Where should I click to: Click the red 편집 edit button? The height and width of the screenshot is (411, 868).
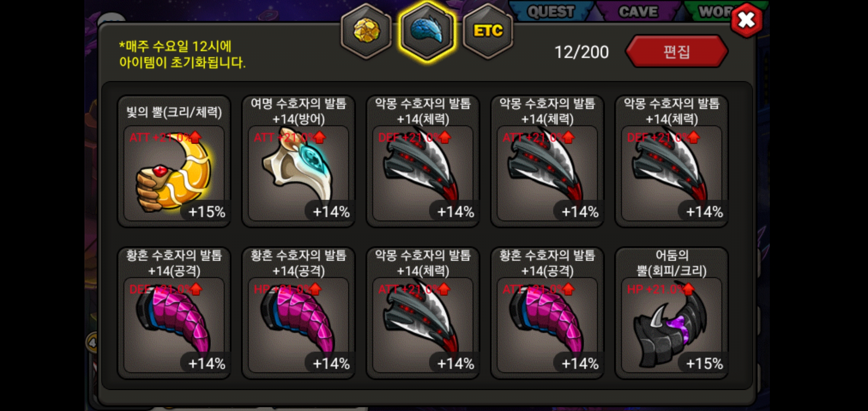click(x=677, y=51)
